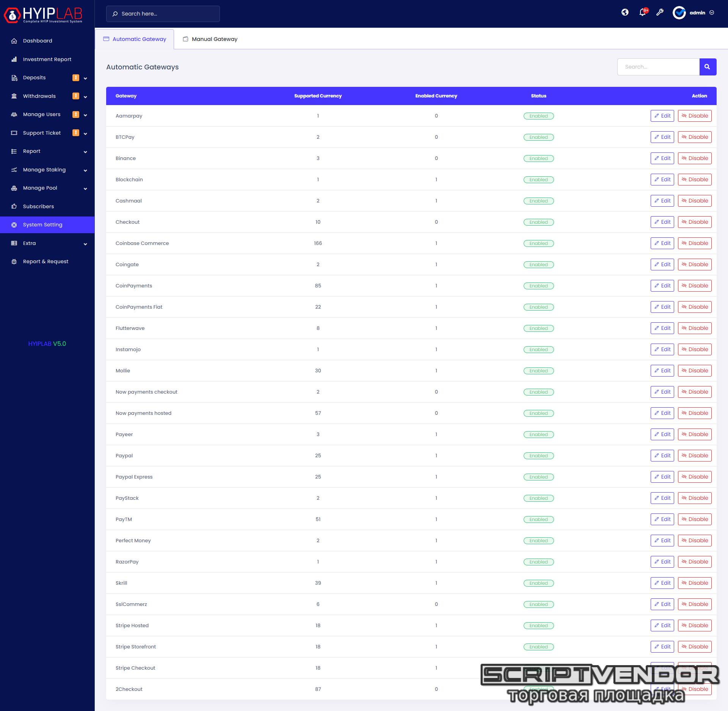
Task: Click the Withdrawals orange alert badge
Action: pos(76,96)
